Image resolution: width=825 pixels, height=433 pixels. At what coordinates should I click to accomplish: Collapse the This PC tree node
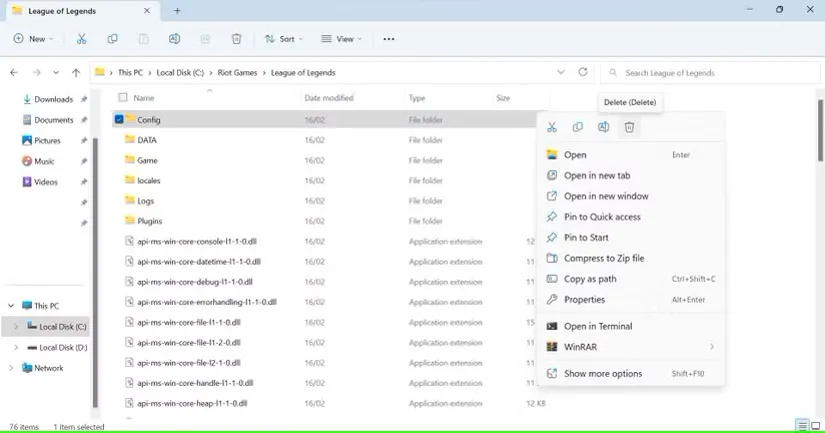pos(11,306)
